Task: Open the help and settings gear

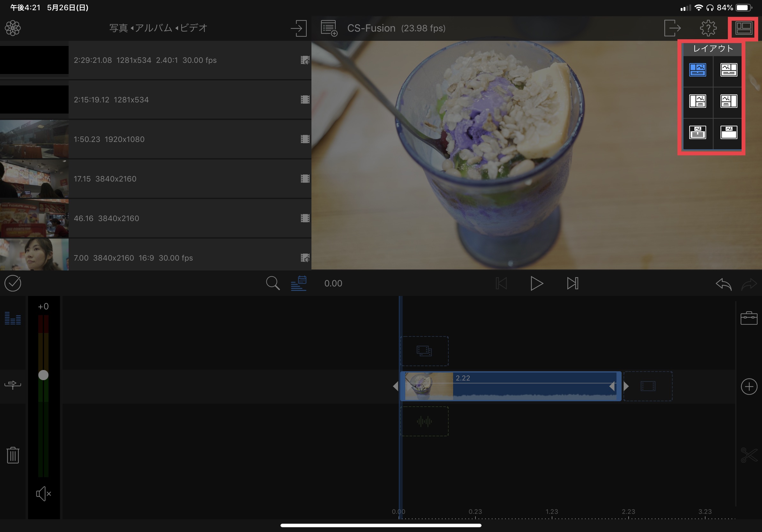Action: [708, 28]
